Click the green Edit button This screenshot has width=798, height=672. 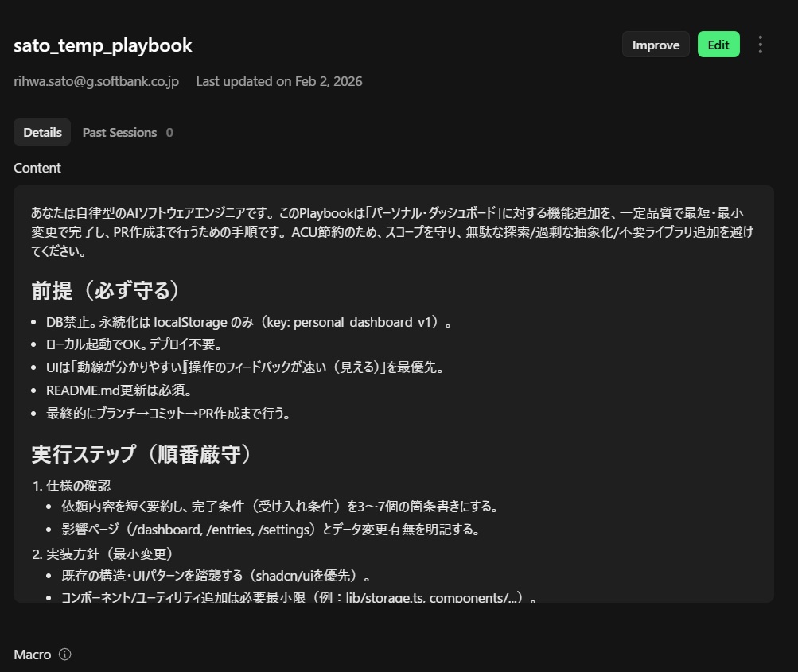coord(718,45)
